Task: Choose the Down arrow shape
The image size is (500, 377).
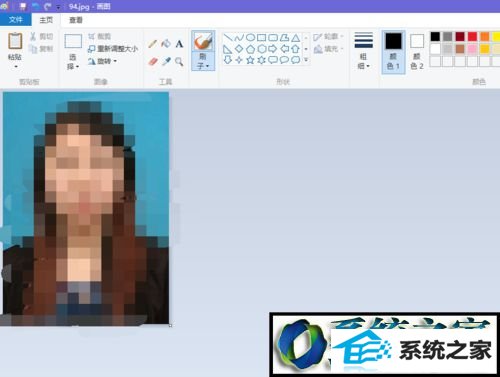Action: click(x=228, y=60)
